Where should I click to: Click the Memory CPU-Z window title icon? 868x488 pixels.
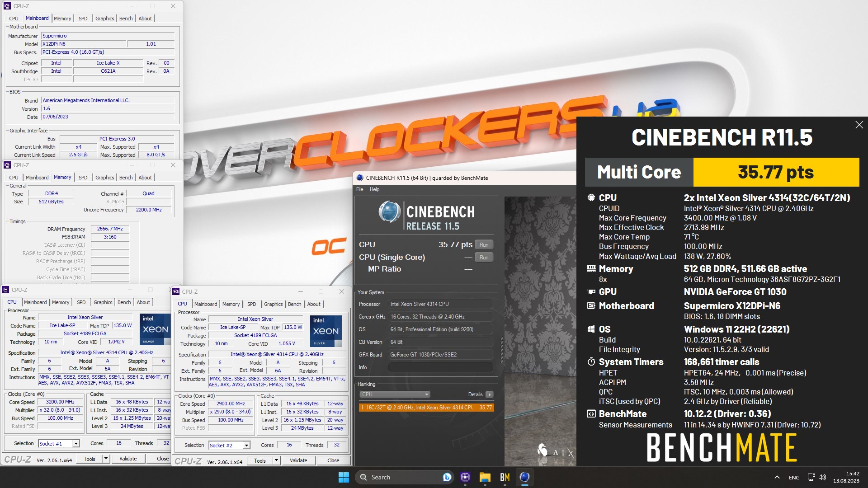7,165
